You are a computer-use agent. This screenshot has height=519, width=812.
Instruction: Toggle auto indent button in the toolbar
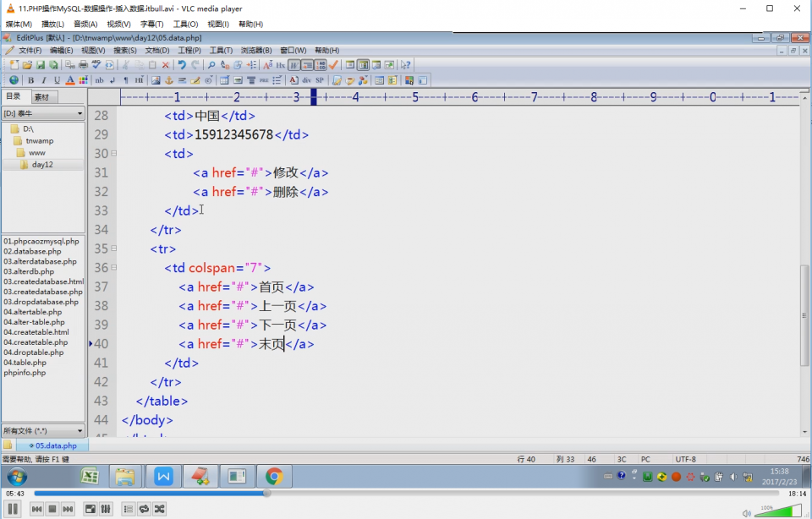click(307, 65)
